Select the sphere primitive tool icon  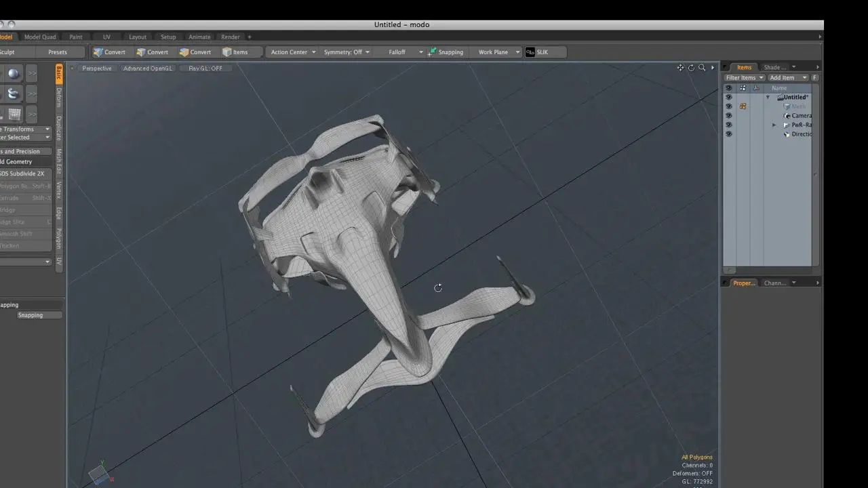point(13,74)
